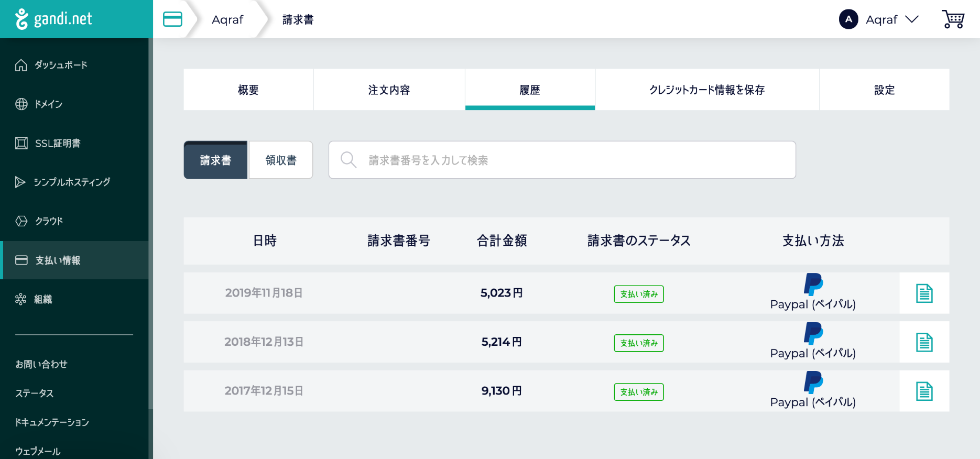Open invoice document for 2019年11月18日
Image resolution: width=980 pixels, height=459 pixels.
924,293
